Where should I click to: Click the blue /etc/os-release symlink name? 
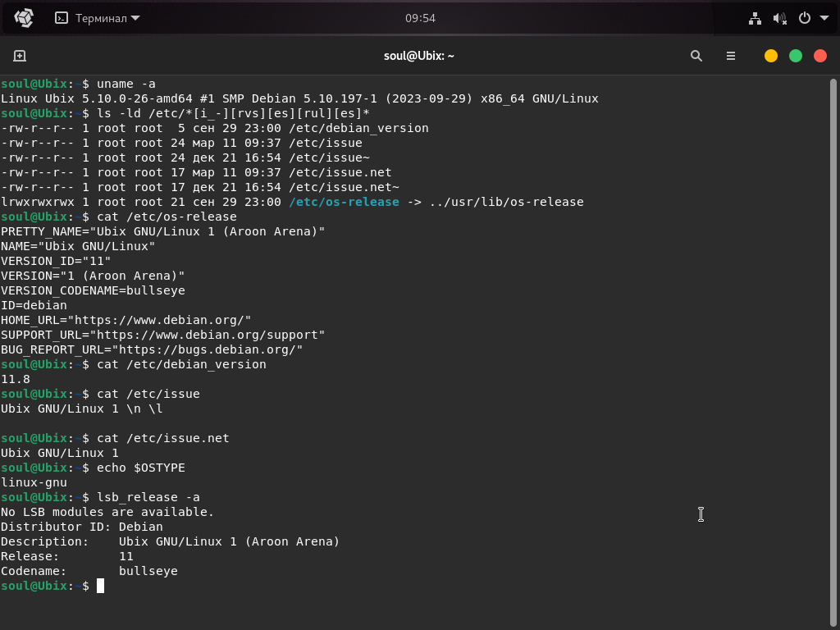click(x=344, y=202)
